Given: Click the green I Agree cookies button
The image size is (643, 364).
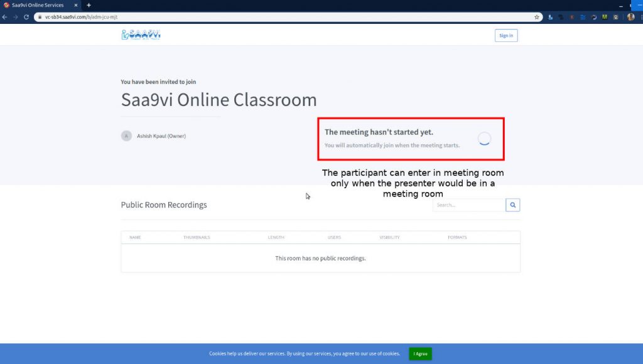Looking at the screenshot, I should tap(420, 354).
